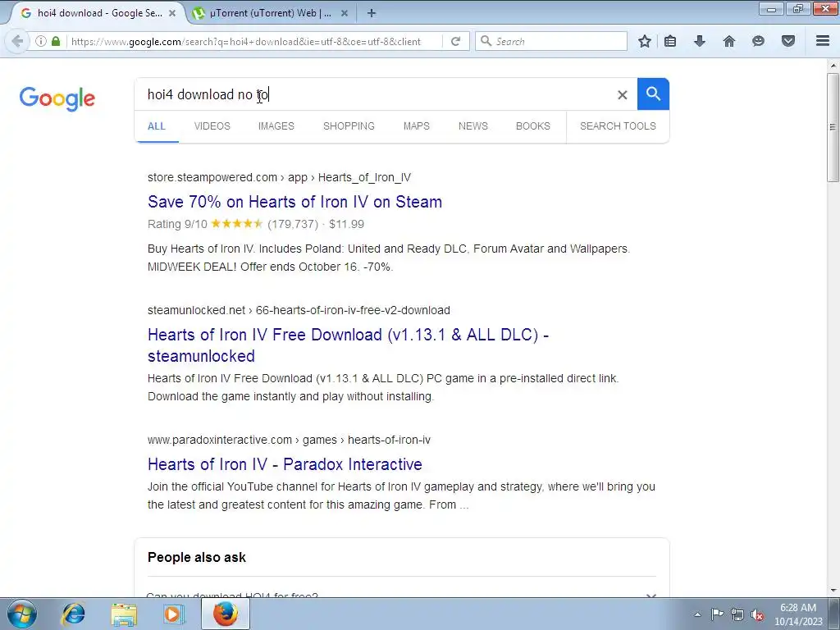Open a new tab with plus icon
This screenshot has height=630, width=840.
(372, 13)
